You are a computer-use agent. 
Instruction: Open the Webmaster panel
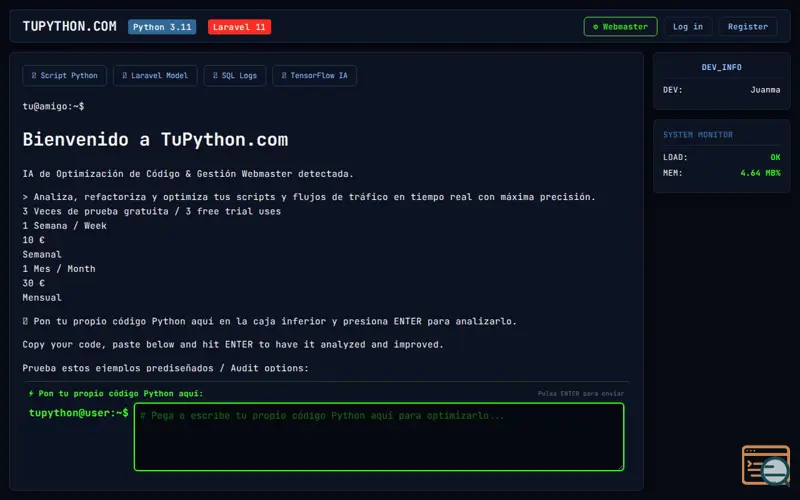click(620, 27)
